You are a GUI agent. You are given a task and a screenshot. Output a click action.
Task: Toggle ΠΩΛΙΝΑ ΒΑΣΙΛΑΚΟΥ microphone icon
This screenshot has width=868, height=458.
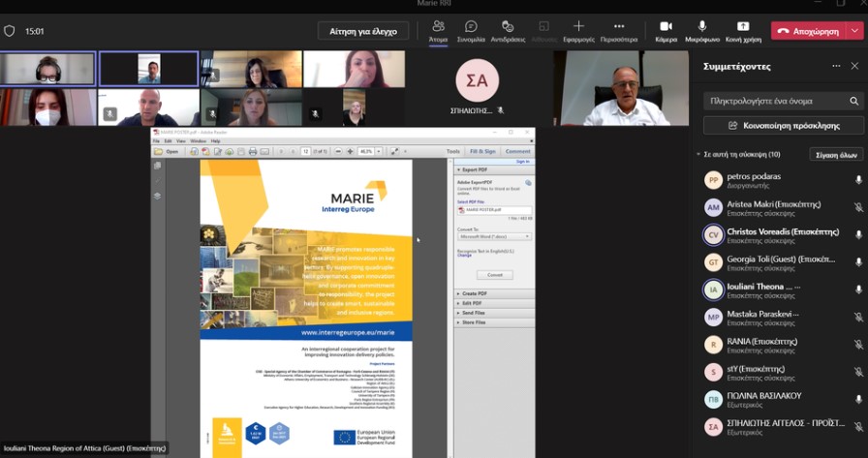click(858, 399)
